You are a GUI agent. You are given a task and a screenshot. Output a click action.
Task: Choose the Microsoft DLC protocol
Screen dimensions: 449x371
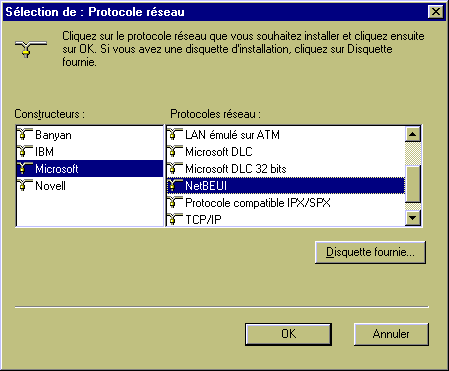286,152
